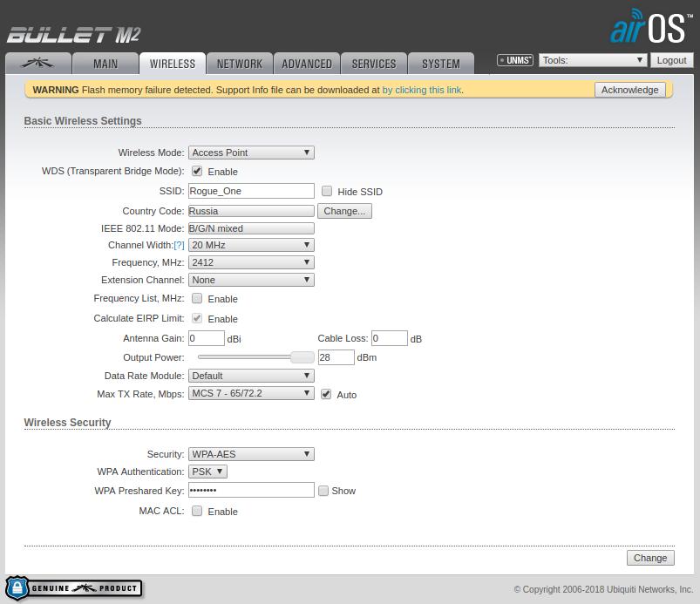The image size is (700, 604).
Task: Expand the Max TX Rate dropdown
Action: point(251,393)
